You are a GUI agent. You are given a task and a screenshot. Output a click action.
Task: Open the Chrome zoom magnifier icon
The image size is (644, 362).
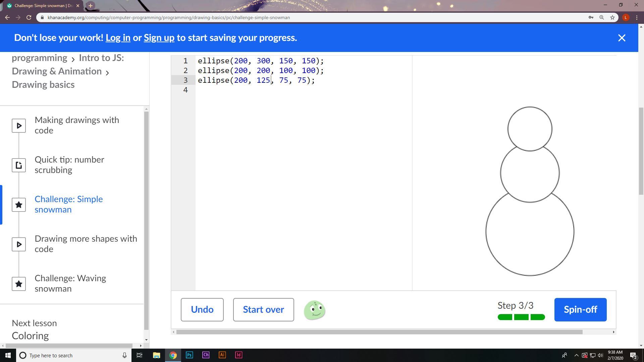[602, 17]
